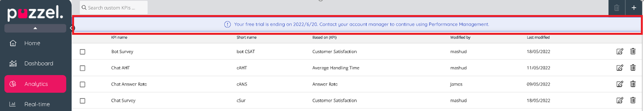Click trash icon for Chat Answer Rate
Screen dimensions: 644x111
pyautogui.click(x=633, y=84)
